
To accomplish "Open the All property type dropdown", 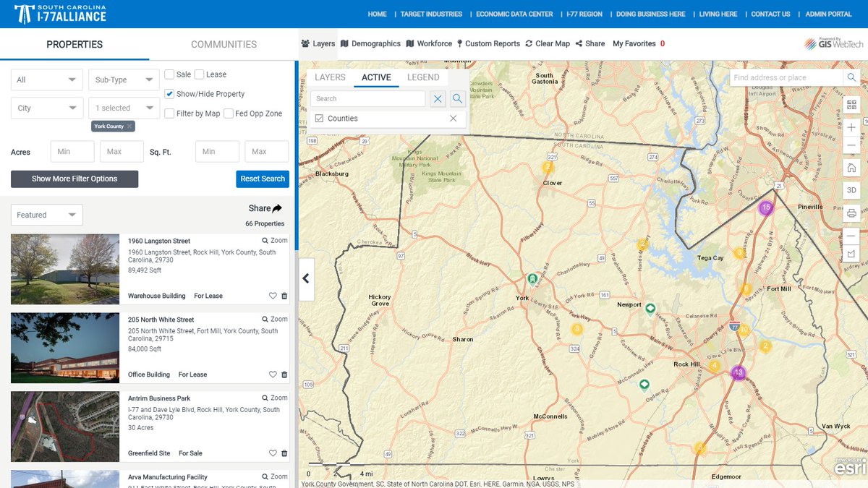I will point(47,80).
